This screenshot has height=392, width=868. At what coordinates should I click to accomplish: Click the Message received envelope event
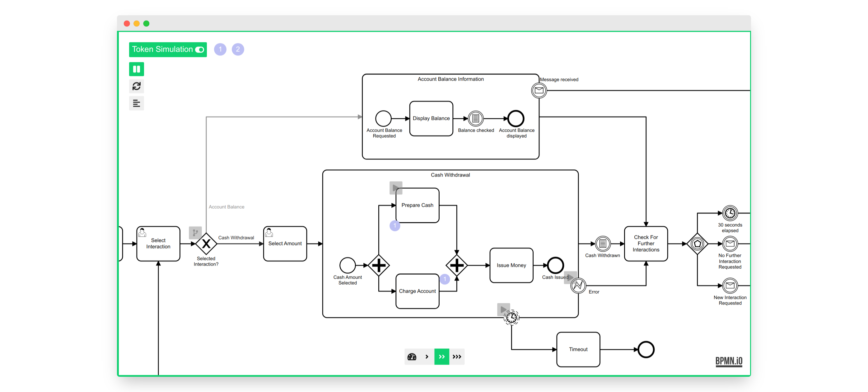click(x=539, y=90)
